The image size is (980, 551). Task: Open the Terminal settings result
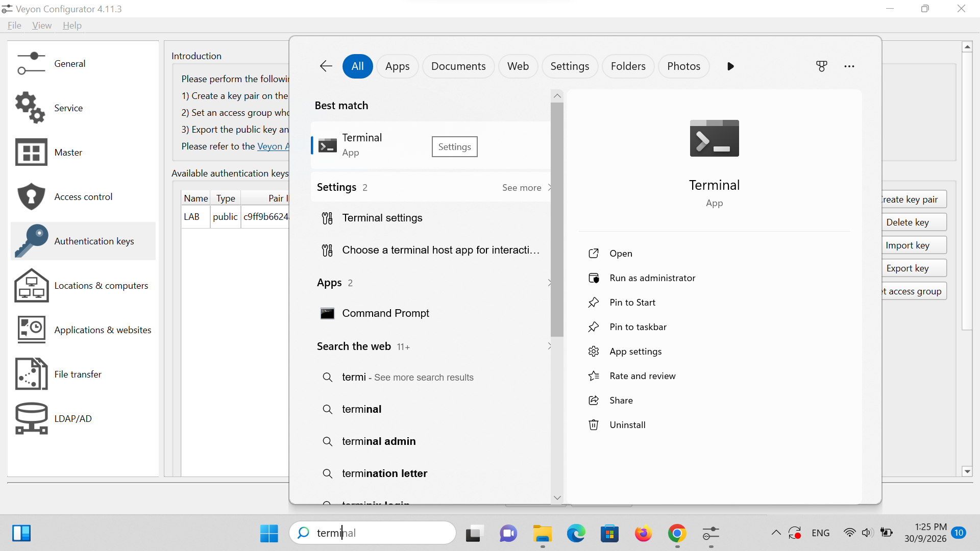click(430, 218)
